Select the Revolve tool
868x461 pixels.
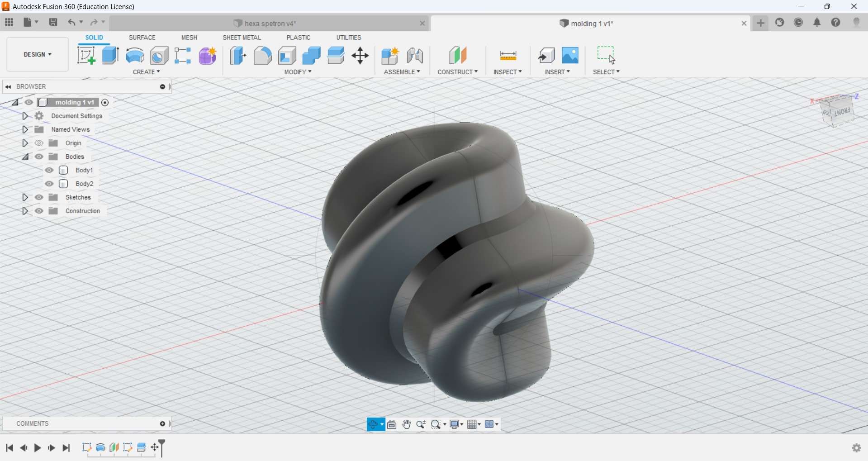135,56
